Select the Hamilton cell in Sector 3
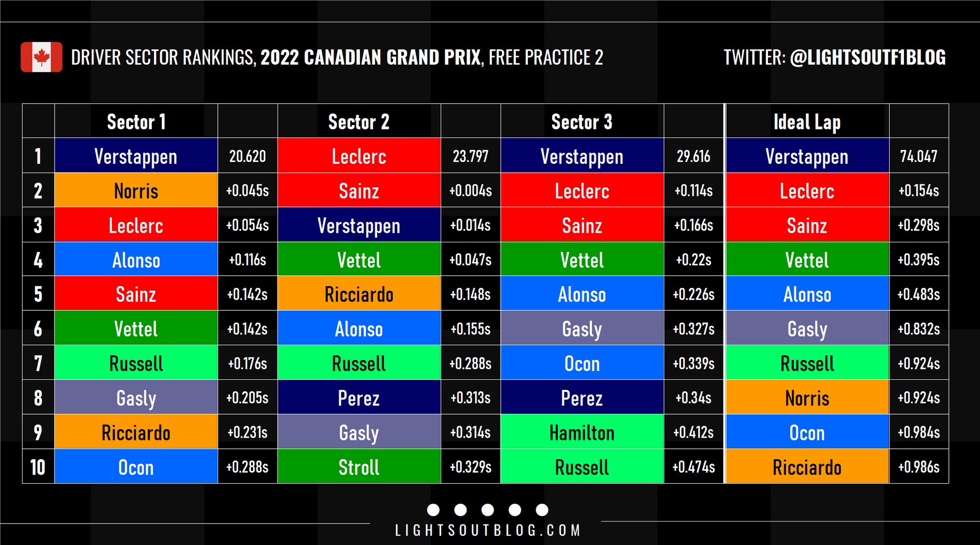 point(582,432)
